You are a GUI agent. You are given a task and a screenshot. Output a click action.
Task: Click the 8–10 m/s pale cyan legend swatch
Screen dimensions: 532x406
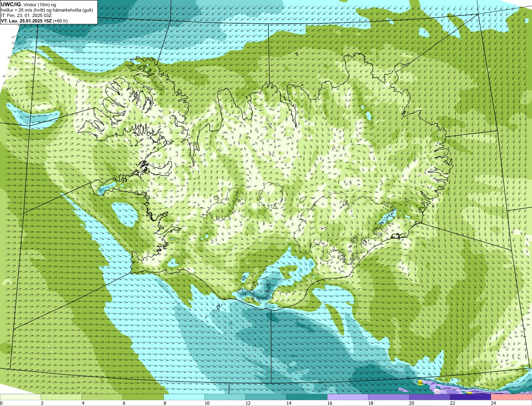click(184, 397)
